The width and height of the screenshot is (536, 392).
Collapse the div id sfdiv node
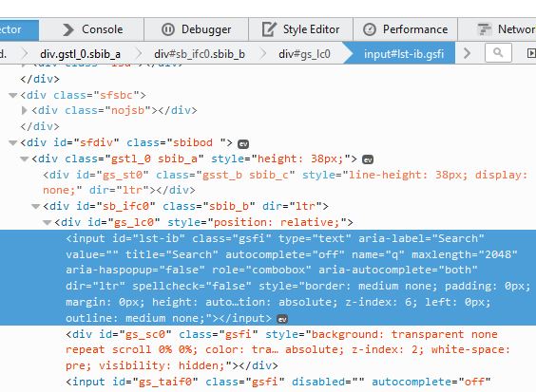tap(13, 142)
